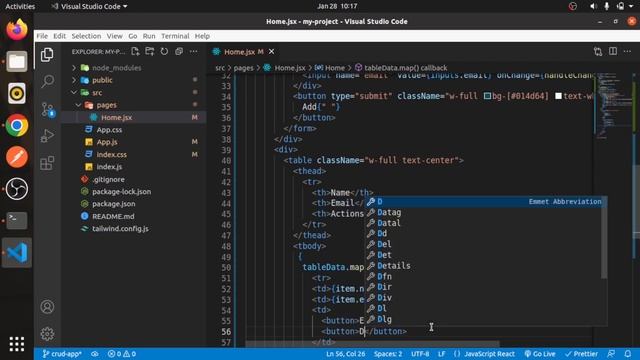Click Ln 56, Col 26 position indicator
The height and width of the screenshot is (360, 640).
click(346, 354)
